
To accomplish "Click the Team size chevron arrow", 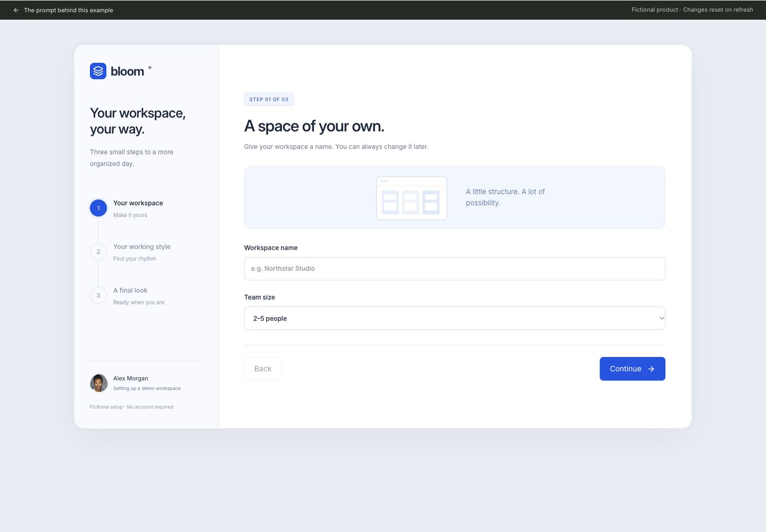I will (x=662, y=318).
